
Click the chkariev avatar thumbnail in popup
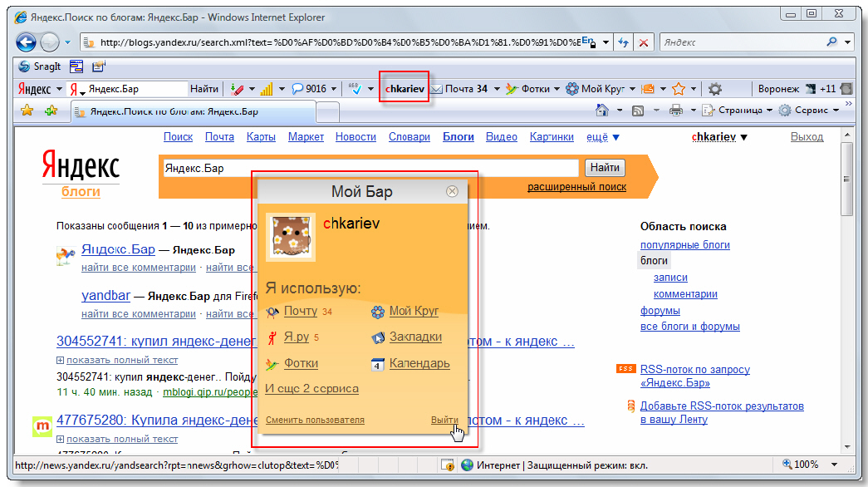pos(291,237)
